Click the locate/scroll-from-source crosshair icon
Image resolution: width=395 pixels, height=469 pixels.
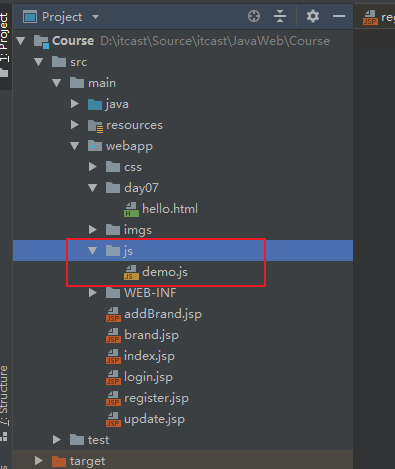[254, 16]
